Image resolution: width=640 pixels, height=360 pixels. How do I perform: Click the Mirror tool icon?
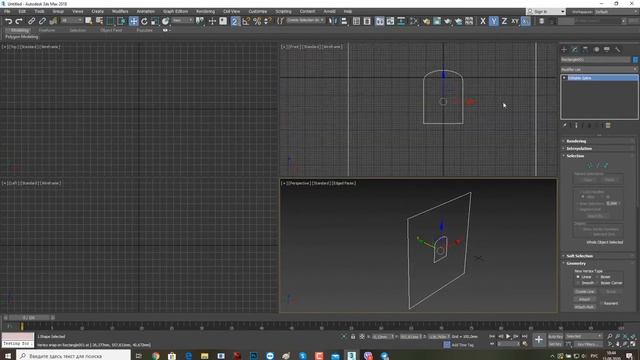333,21
